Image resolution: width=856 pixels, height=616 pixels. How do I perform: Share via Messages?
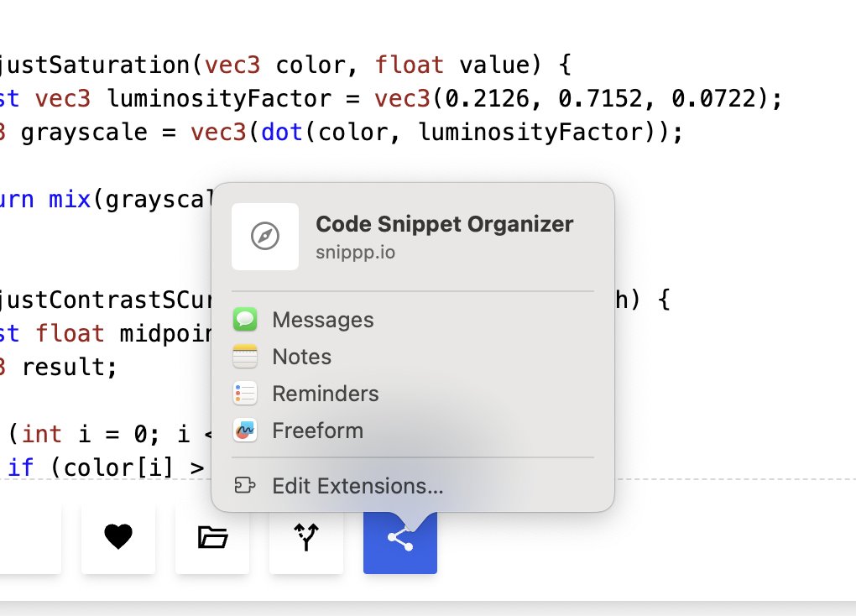[413, 320]
